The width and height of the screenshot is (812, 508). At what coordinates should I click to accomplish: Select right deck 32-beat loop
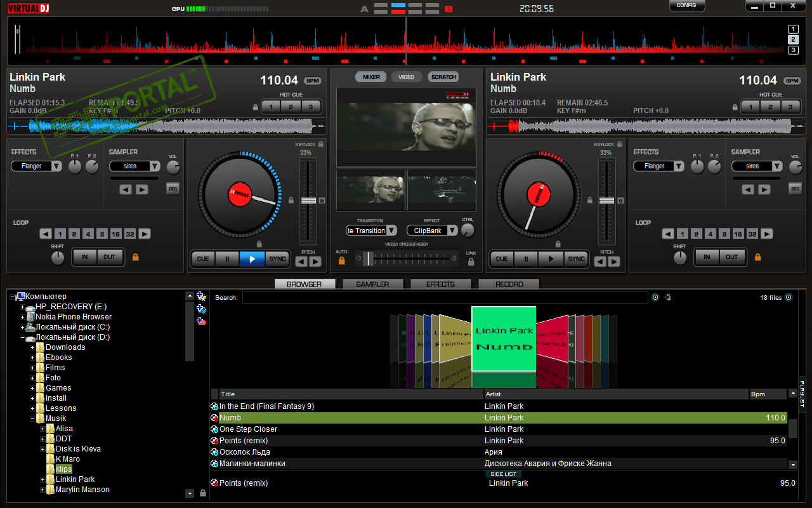pyautogui.click(x=752, y=234)
